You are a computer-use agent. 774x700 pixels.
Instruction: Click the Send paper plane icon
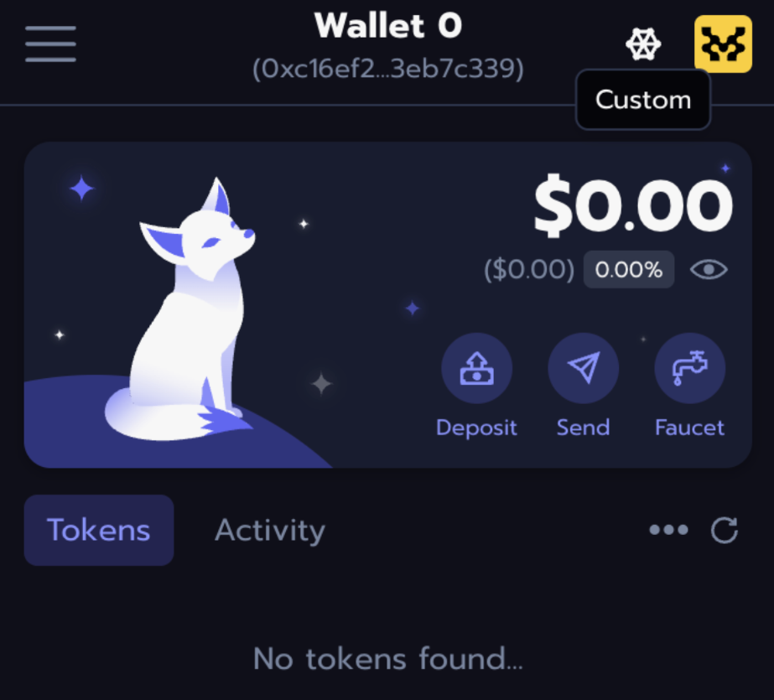[583, 368]
